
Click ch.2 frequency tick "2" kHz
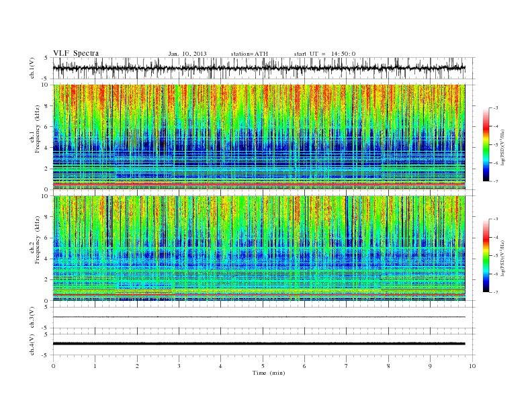point(46,280)
